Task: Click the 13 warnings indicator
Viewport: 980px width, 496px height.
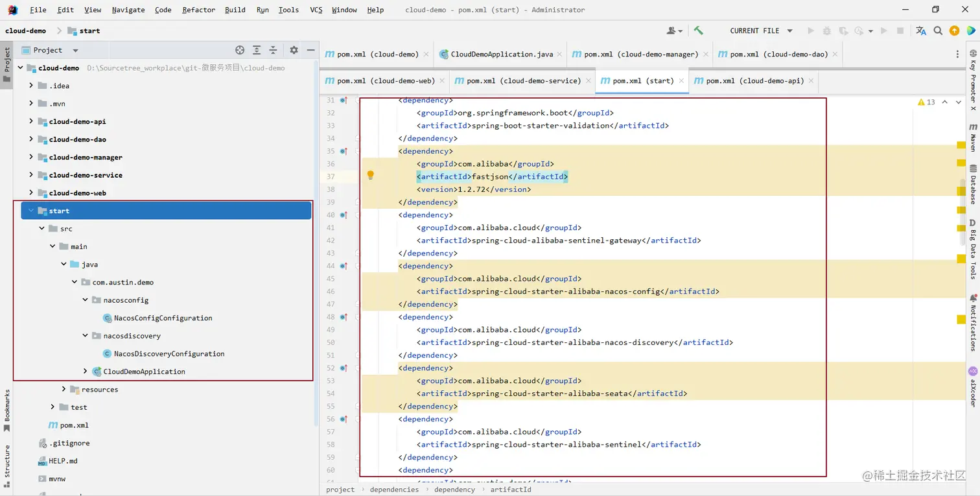Action: 926,102
